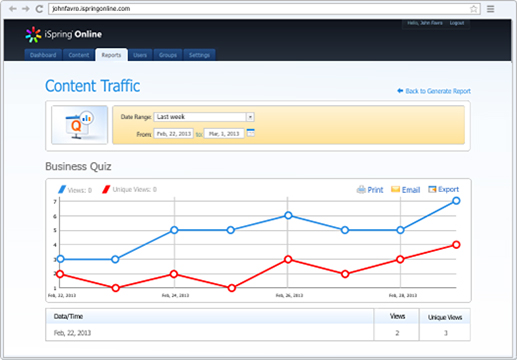Click the Logout link

point(457,23)
